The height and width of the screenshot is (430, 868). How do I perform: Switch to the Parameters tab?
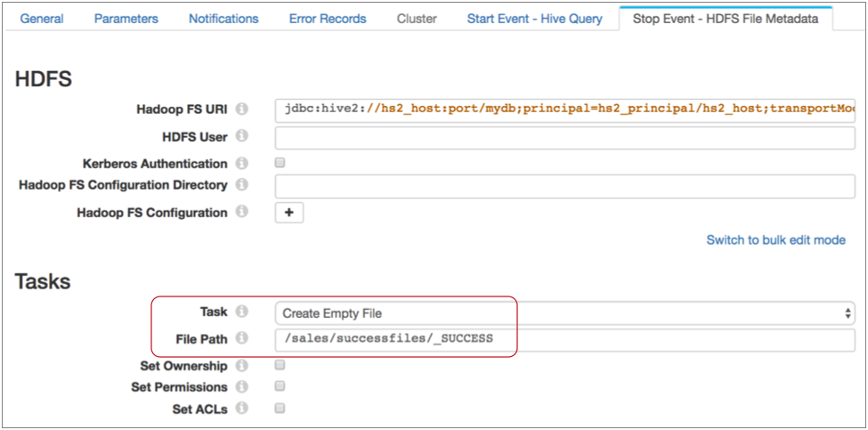click(126, 19)
